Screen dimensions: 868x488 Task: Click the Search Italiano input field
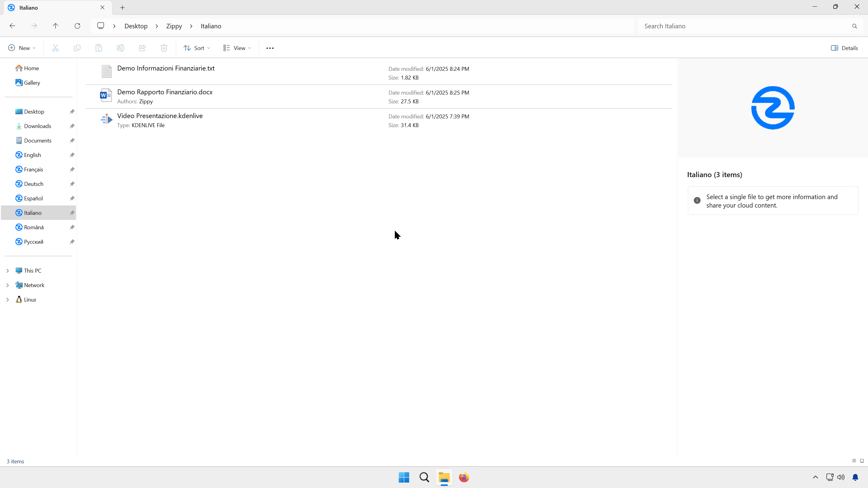tap(741, 26)
